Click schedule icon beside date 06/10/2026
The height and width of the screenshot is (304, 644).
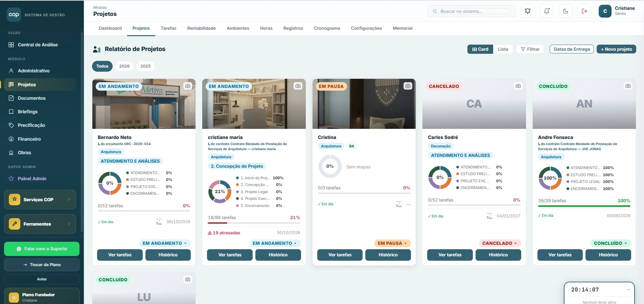[159, 222]
